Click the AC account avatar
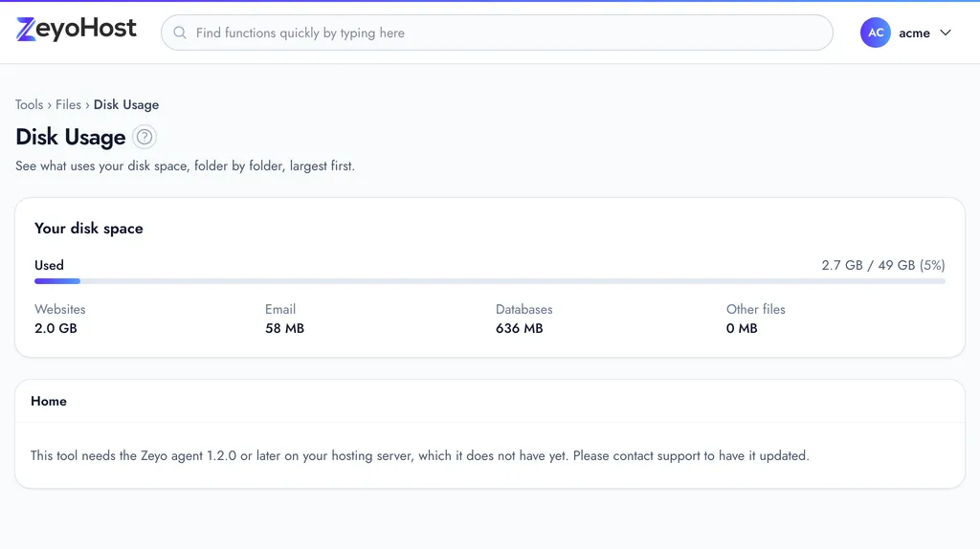This screenshot has height=549, width=980. coord(875,33)
